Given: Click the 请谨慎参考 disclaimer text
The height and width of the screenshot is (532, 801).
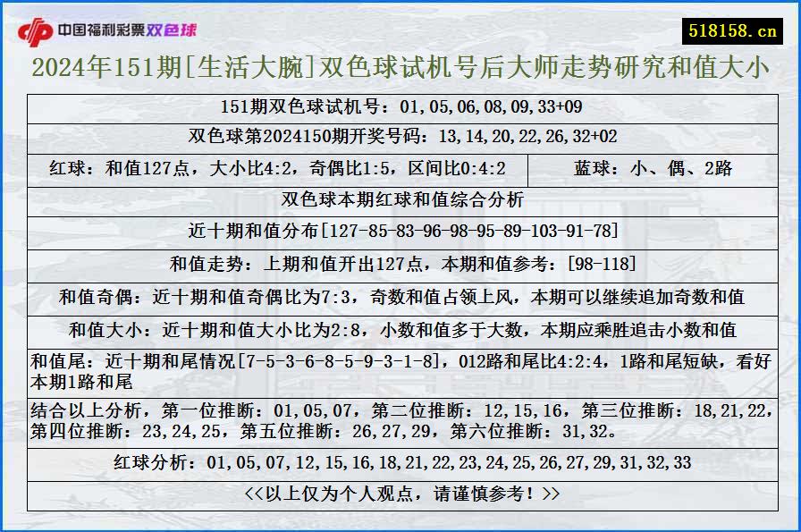Looking at the screenshot, I should point(400,497).
